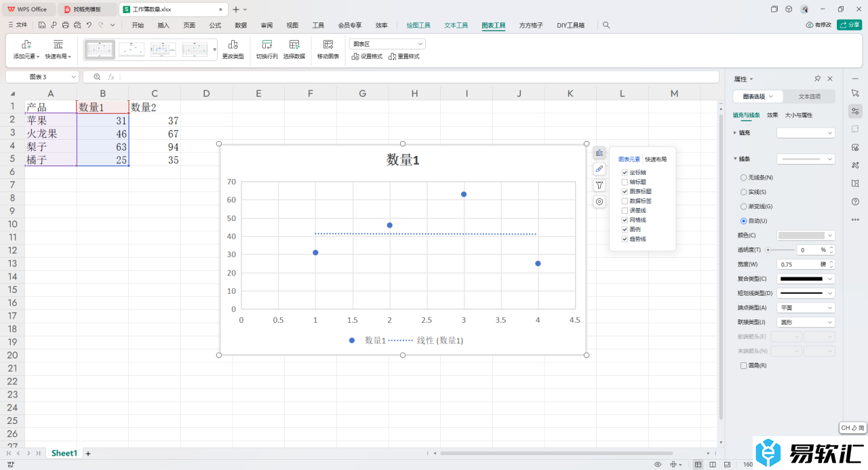Click 切换行列 switch row/column icon

267,44
